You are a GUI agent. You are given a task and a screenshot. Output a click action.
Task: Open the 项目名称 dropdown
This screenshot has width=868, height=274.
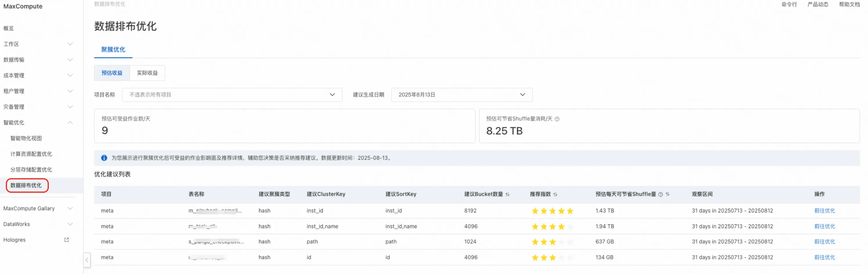[232, 95]
